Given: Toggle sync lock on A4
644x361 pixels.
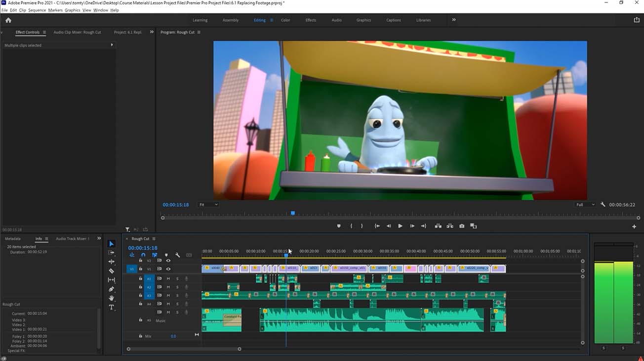Looking at the screenshot, I should (x=159, y=304).
